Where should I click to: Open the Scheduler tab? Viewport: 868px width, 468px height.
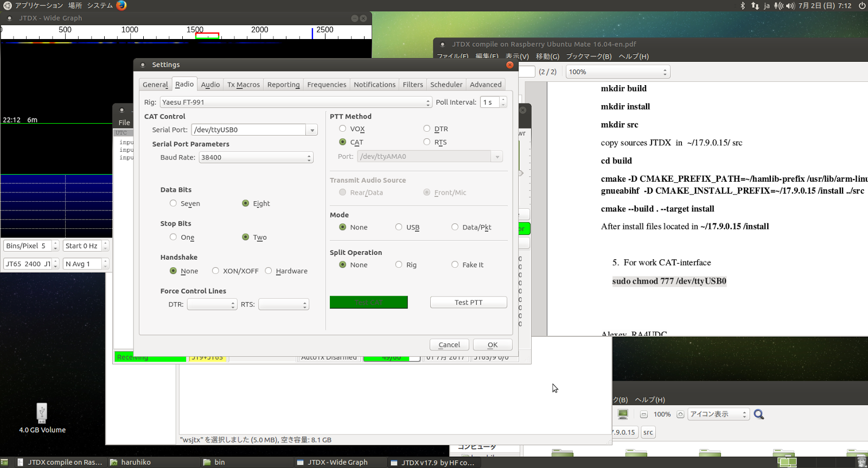pos(446,85)
